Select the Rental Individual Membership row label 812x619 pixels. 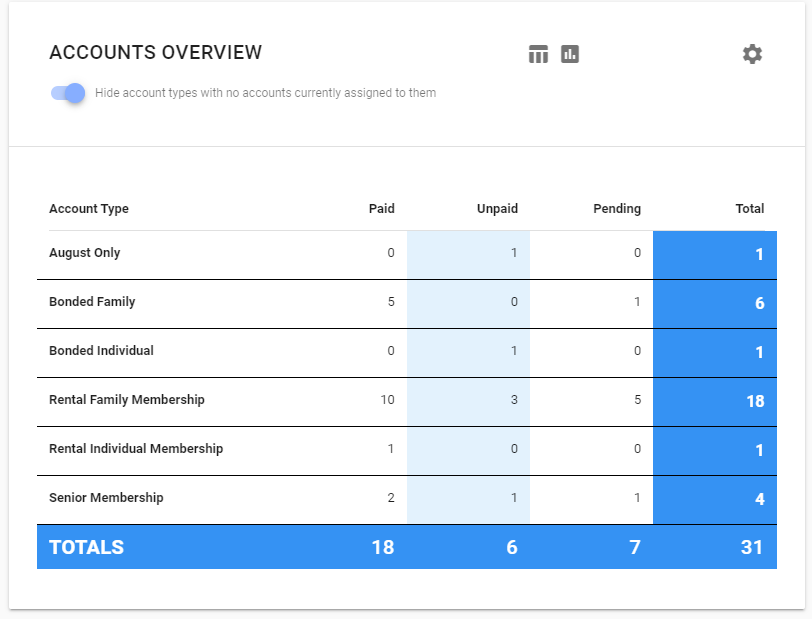(x=136, y=449)
